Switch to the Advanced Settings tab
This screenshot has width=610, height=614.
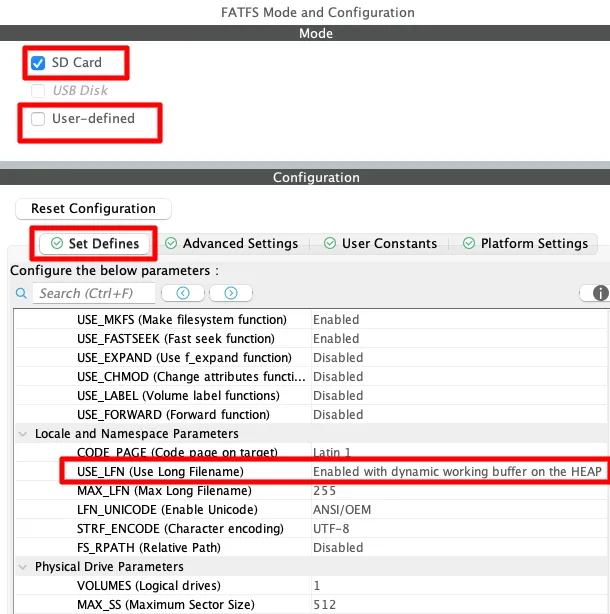[231, 244]
